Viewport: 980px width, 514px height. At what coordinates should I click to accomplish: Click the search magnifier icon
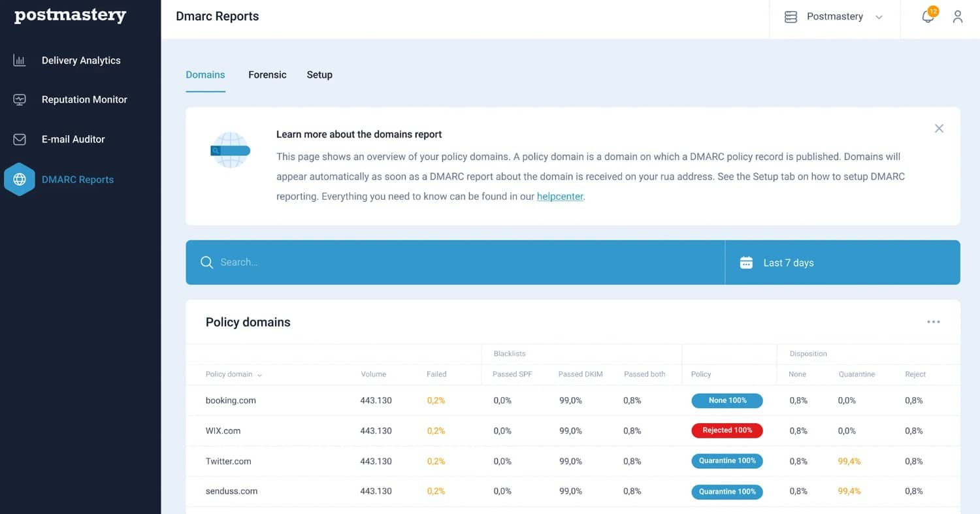click(206, 263)
